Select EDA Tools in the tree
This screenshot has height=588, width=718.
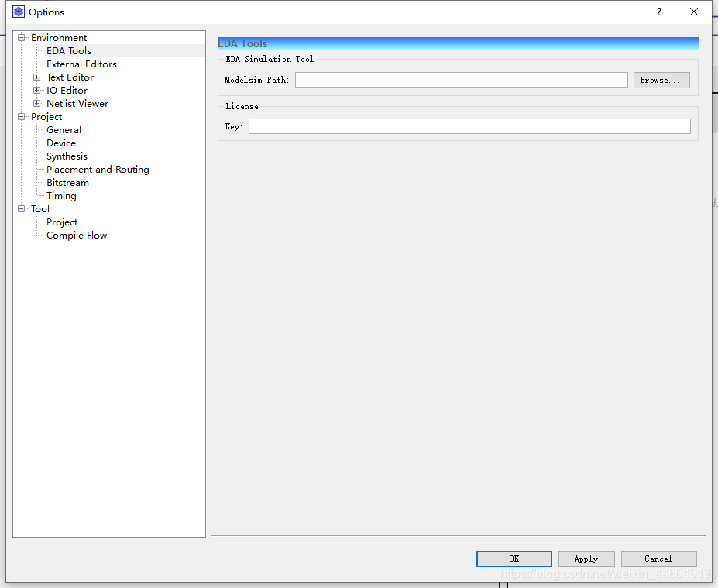click(69, 51)
